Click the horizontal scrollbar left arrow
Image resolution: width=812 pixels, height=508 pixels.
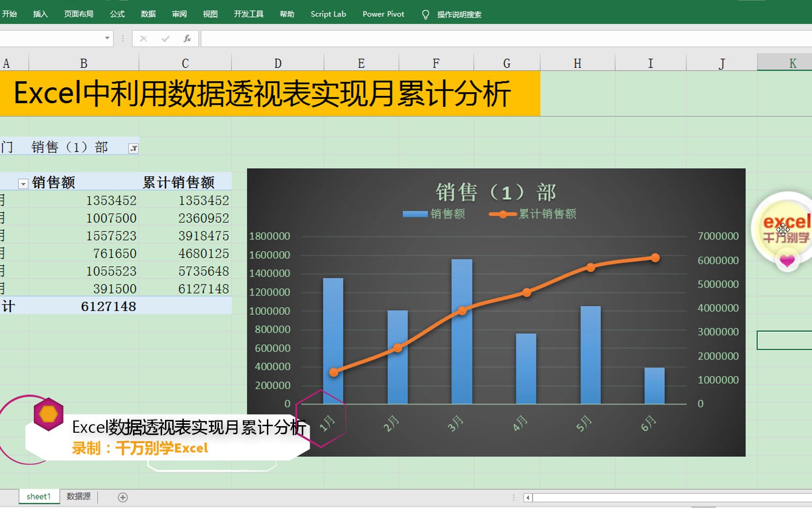(527, 497)
